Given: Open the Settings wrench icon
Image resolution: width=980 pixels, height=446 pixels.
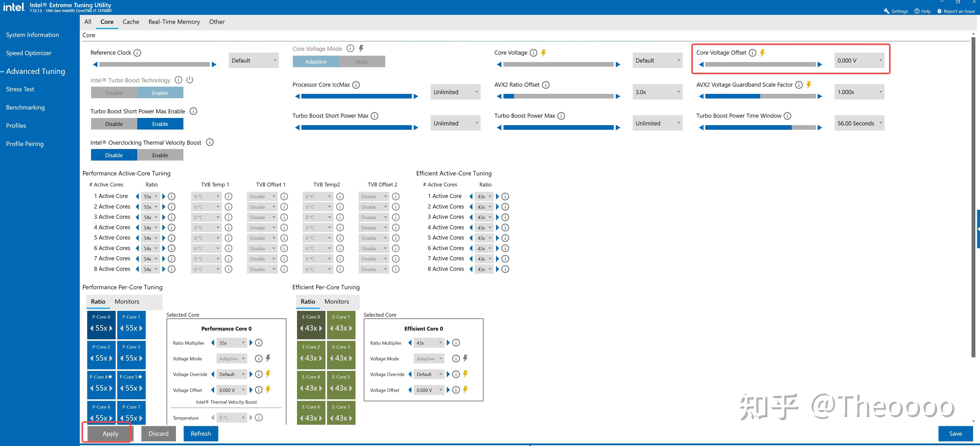Looking at the screenshot, I should click(886, 11).
